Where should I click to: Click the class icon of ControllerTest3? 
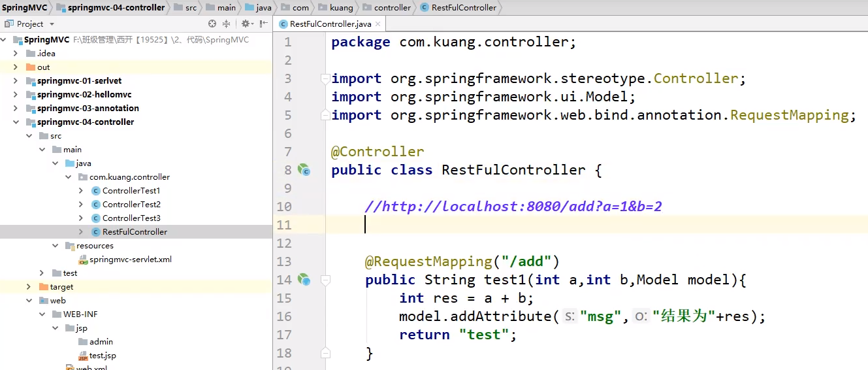(x=96, y=218)
